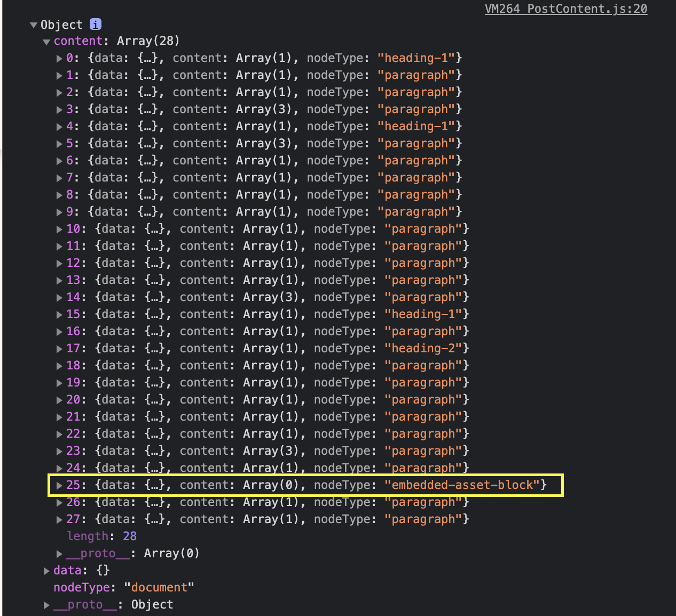Expand the data: {} property
Viewport: 676px width, 616px height.
pos(46,571)
